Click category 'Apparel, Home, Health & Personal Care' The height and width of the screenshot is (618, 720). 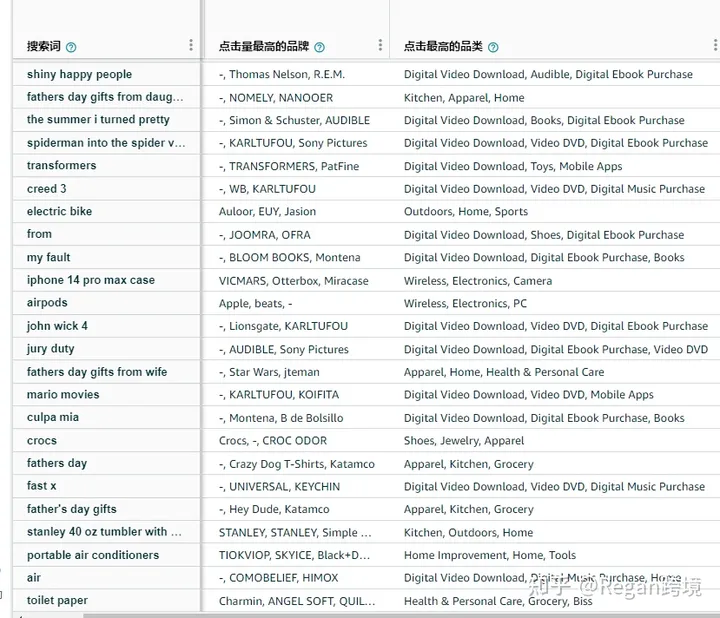point(504,372)
